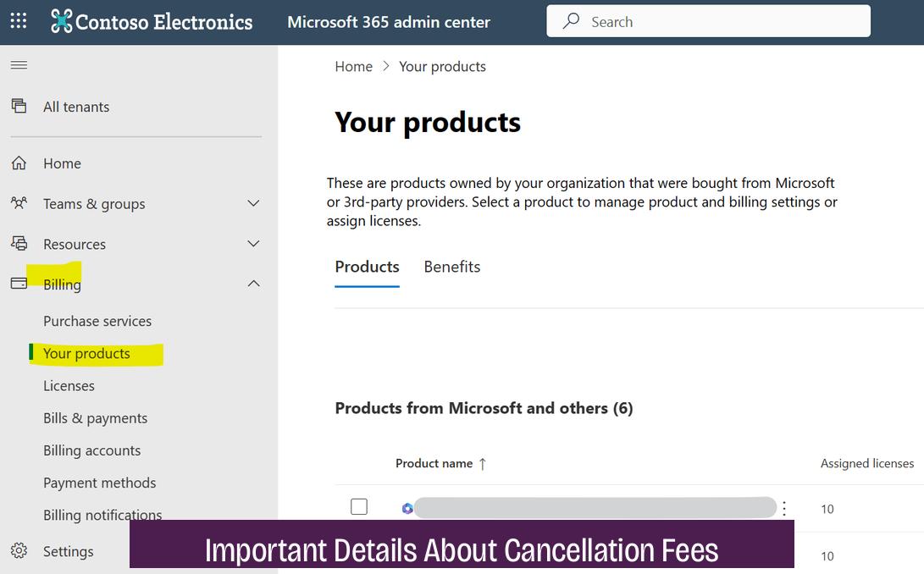Open Payment methods

[100, 483]
